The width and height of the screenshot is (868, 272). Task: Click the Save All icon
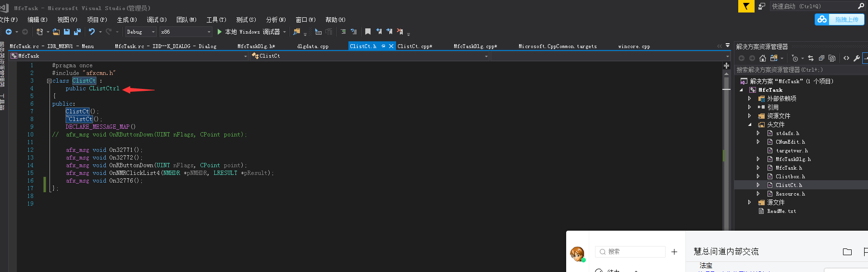pos(77,32)
